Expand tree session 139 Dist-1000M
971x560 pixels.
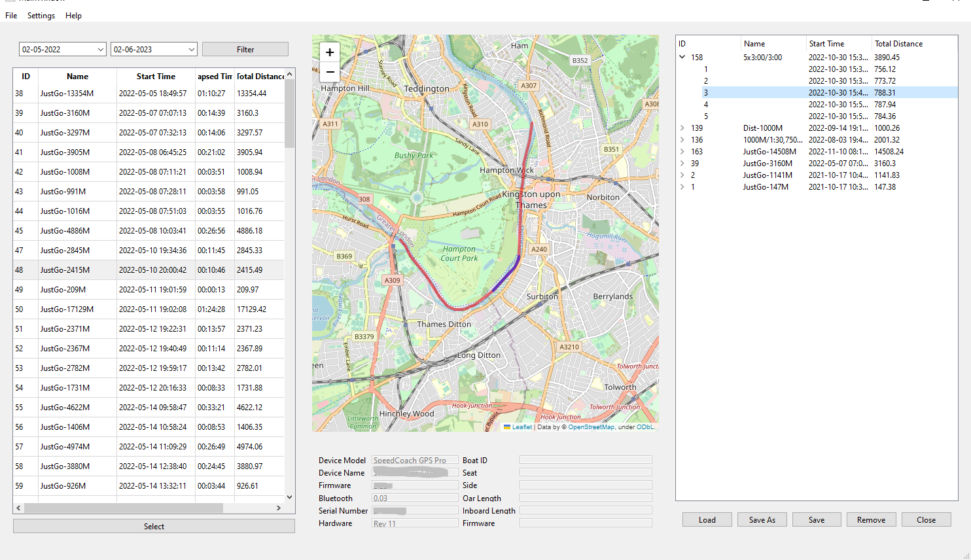(x=682, y=128)
